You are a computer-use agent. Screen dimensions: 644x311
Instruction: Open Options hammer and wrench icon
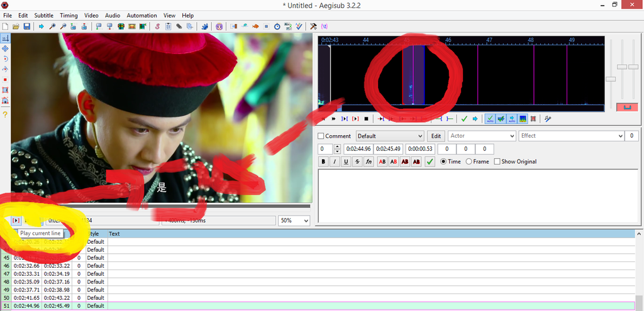click(x=313, y=26)
